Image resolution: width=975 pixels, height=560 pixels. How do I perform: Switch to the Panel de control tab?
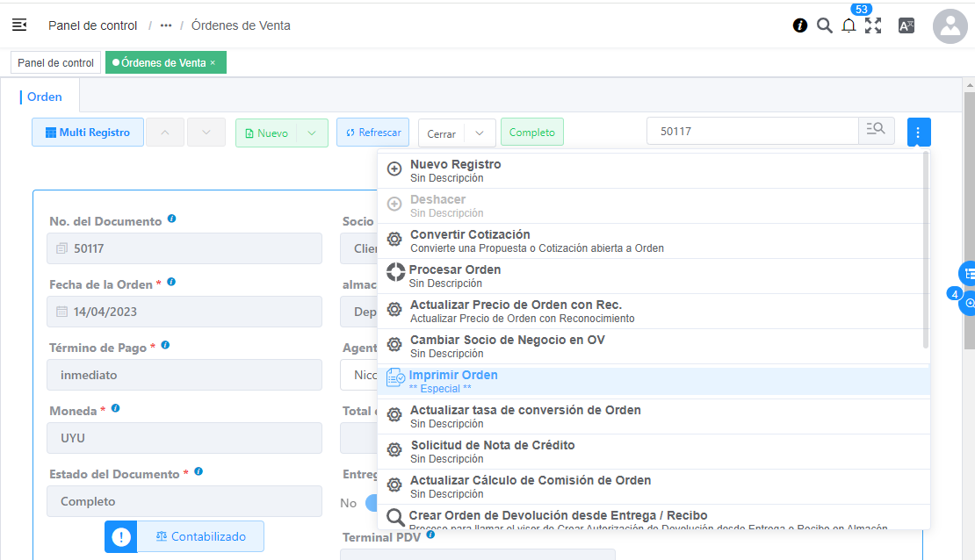pos(55,63)
